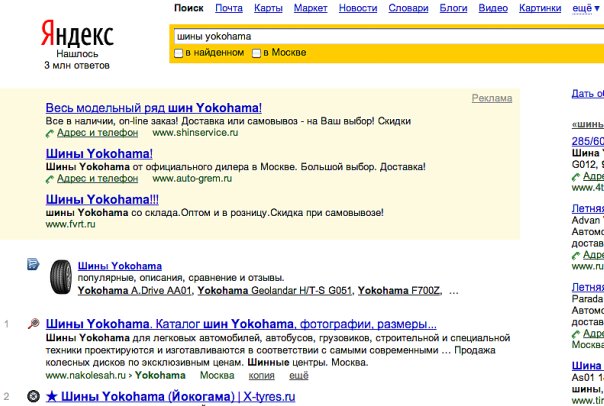The width and height of the screenshot is (604, 406).
Task: Open ad 'Весь модельный ряд шин Yokohama!'
Action: coord(154,108)
